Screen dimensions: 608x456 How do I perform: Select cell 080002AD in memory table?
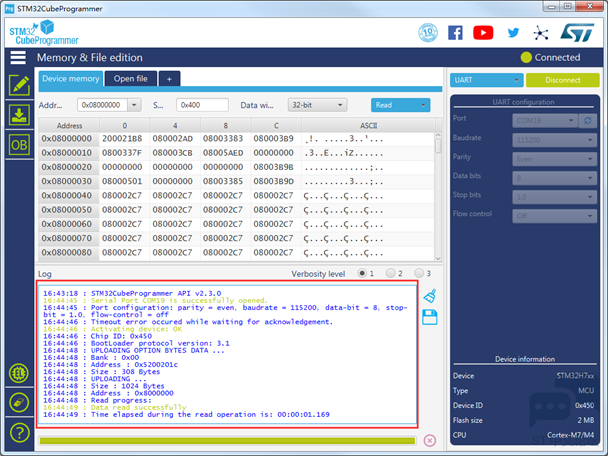pyautogui.click(x=175, y=139)
